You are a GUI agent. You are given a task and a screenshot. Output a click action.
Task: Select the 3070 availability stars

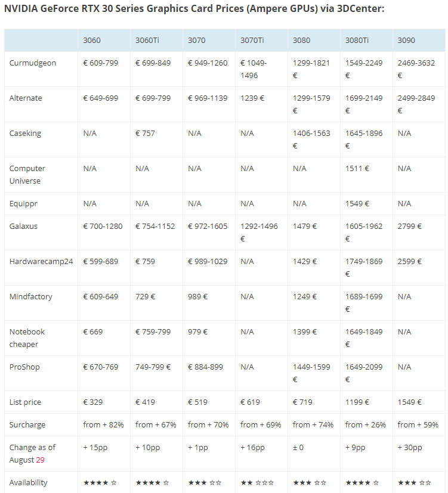click(205, 482)
